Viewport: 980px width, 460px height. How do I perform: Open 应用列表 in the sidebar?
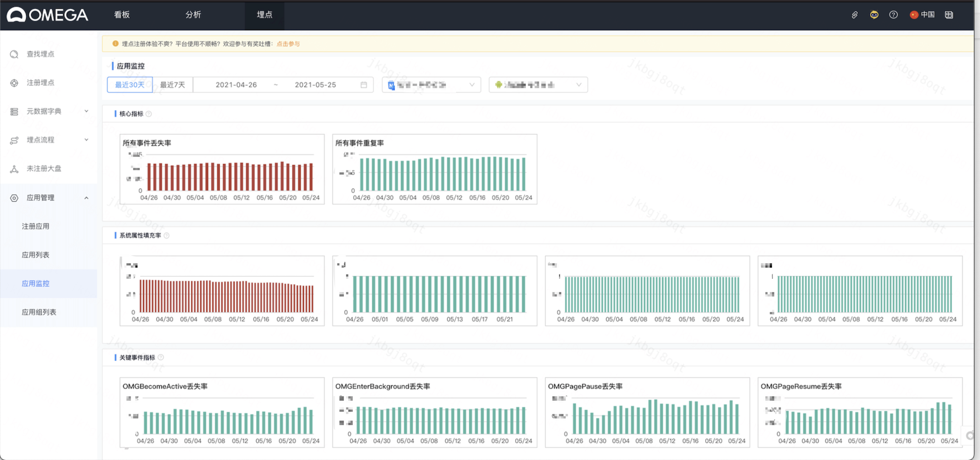tap(35, 255)
